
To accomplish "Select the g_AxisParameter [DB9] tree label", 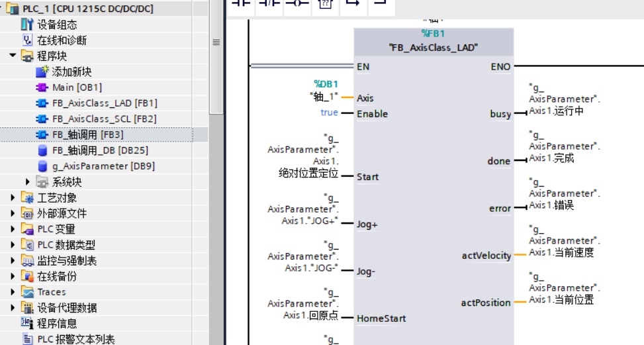I will 103,166.
